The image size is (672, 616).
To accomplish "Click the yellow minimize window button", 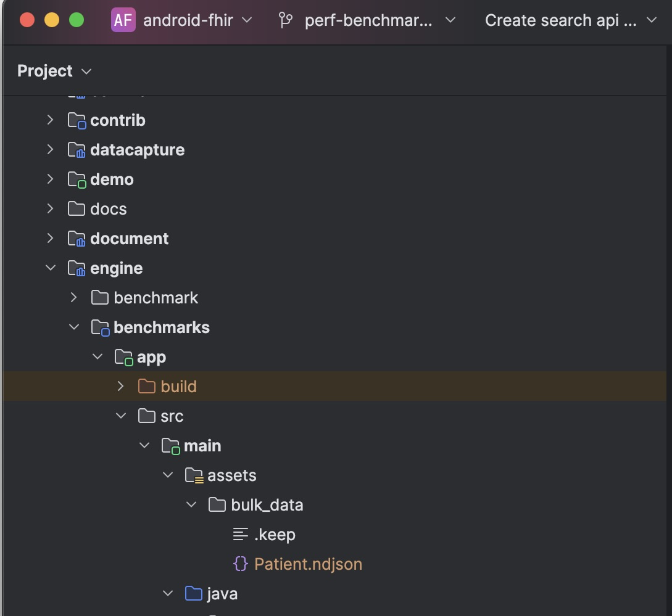I will pyautogui.click(x=52, y=20).
